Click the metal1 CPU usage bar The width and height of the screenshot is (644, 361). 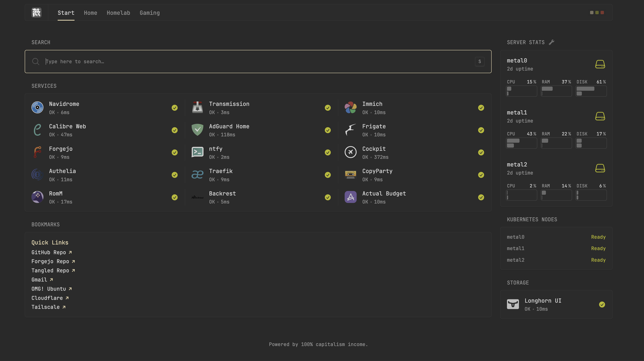tap(522, 143)
